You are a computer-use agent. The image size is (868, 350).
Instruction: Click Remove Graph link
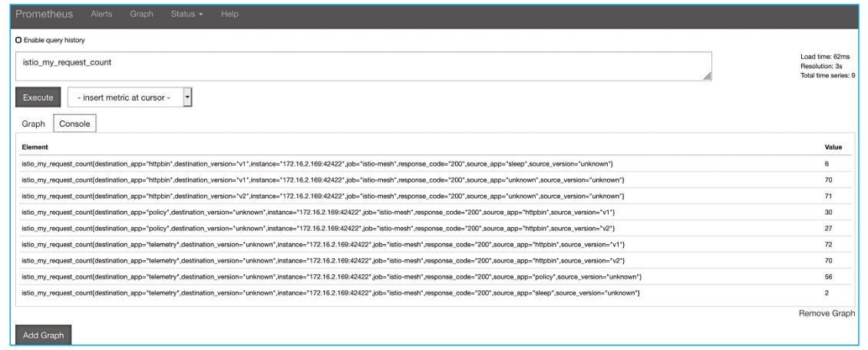[x=826, y=313]
